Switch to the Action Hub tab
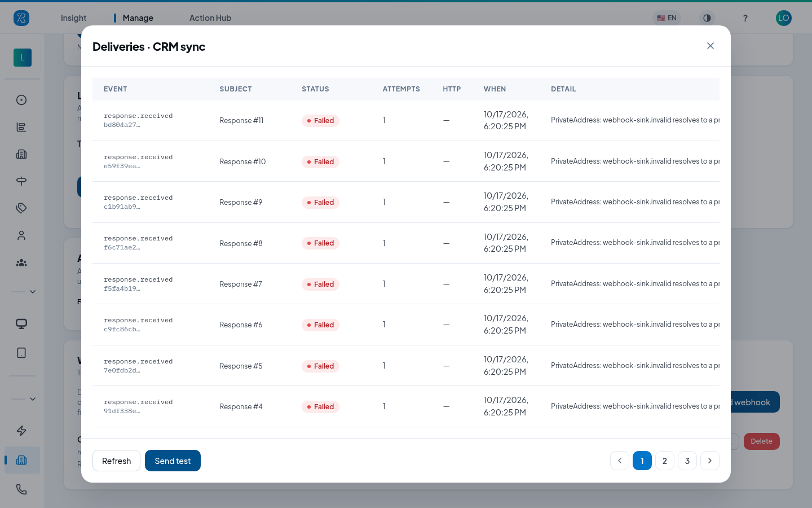Image resolution: width=812 pixels, height=508 pixels. [210, 18]
